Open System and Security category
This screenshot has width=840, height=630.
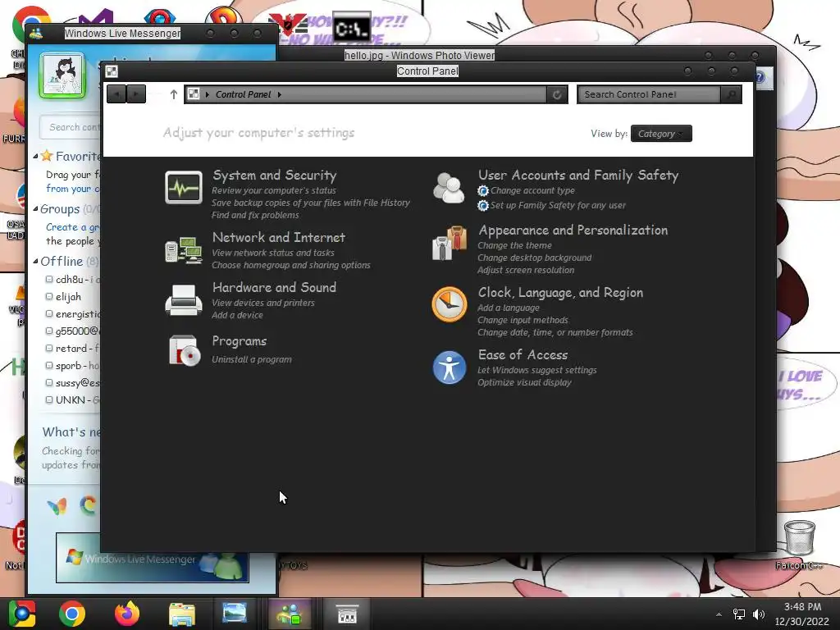tap(274, 176)
